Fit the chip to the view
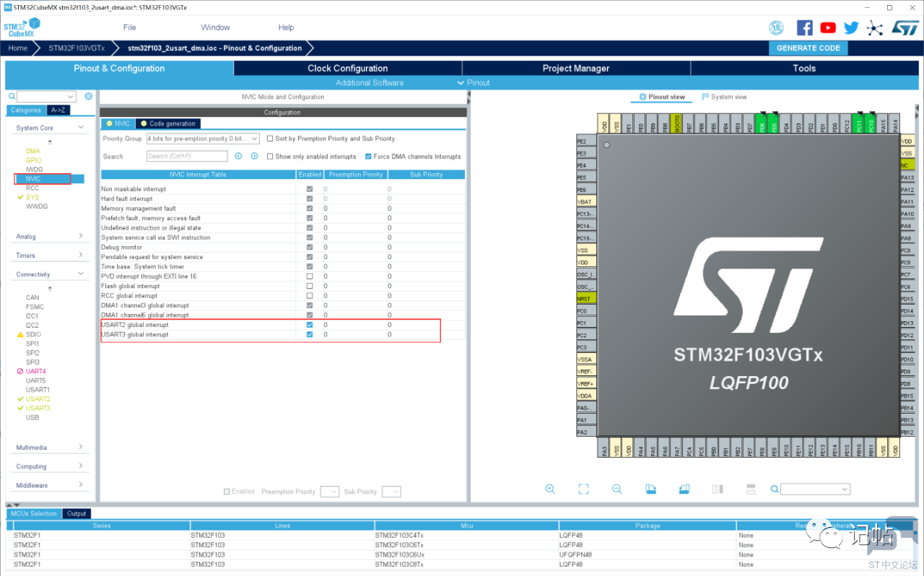 tap(583, 489)
